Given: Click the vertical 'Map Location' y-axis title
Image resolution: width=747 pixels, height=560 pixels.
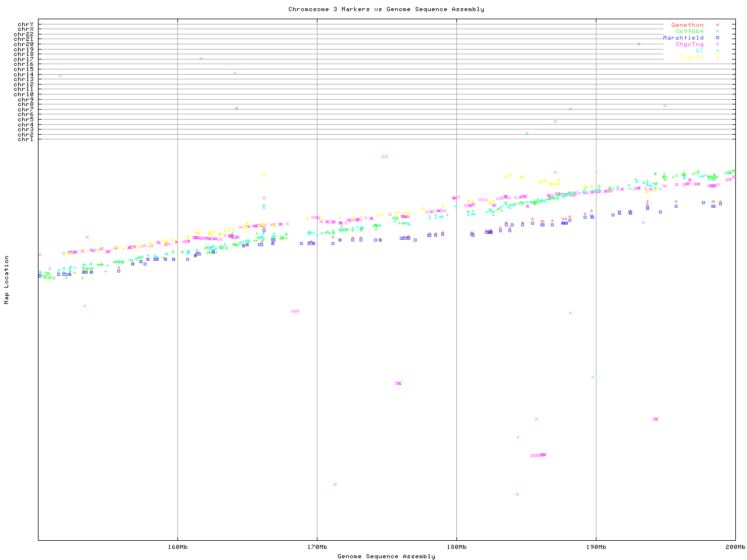Looking at the screenshot, I should click(x=7, y=280).
